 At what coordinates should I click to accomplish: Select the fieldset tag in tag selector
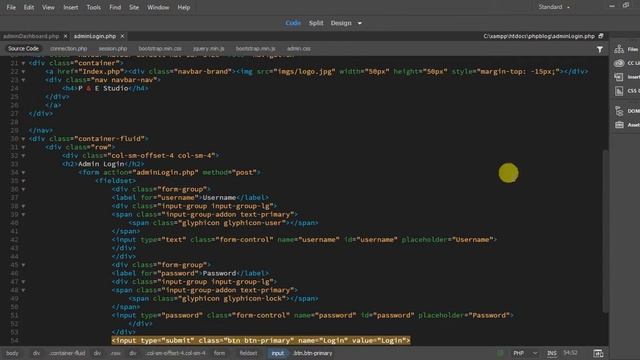[249, 353]
